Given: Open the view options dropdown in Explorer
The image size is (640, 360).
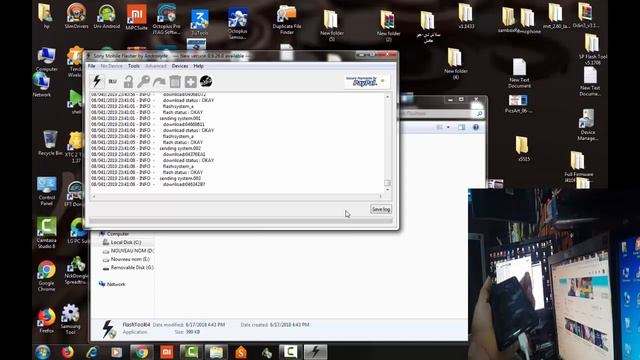Looking at the screenshot, I should point(448,127).
